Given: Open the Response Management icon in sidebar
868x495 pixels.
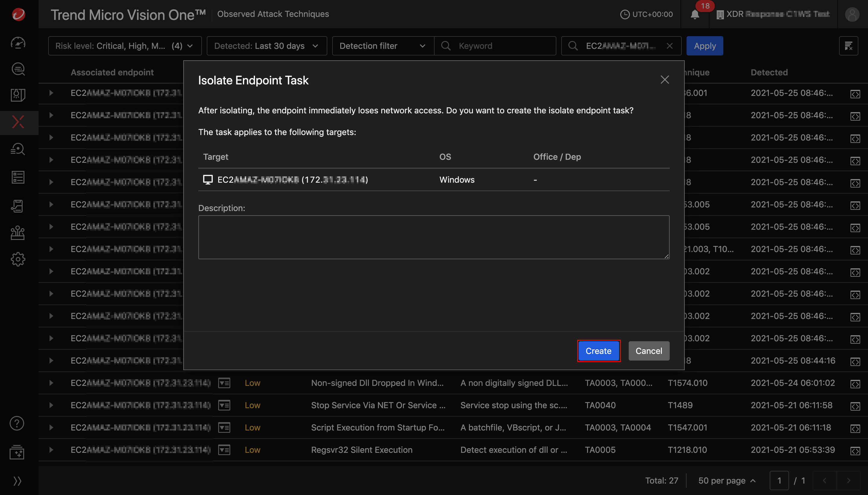Looking at the screenshot, I should (x=18, y=206).
